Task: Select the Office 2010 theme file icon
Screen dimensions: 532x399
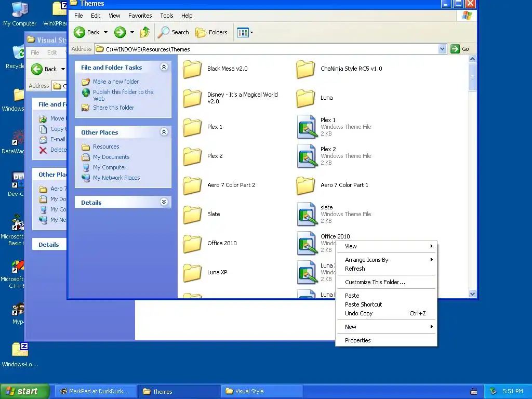Action: coord(307,243)
